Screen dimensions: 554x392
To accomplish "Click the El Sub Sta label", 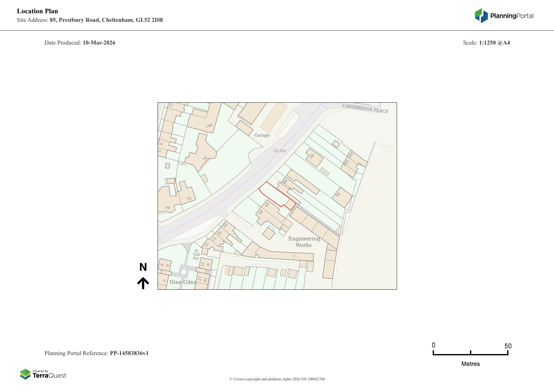I will tap(196, 255).
